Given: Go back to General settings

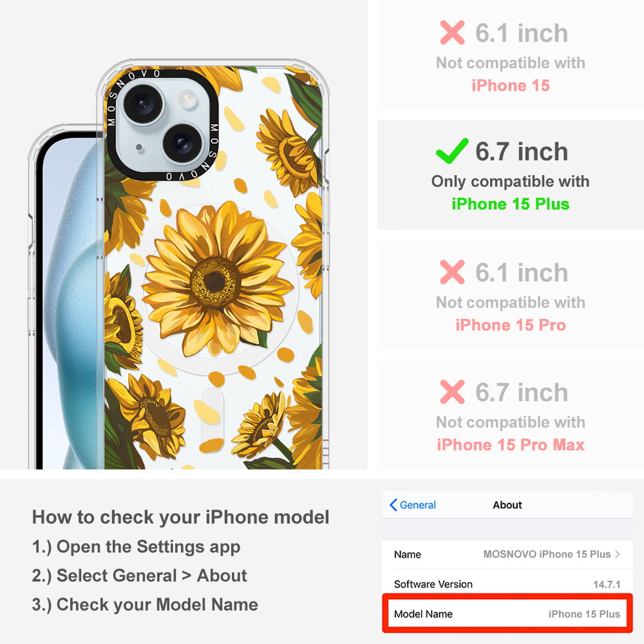Looking at the screenshot, I should 413,505.
